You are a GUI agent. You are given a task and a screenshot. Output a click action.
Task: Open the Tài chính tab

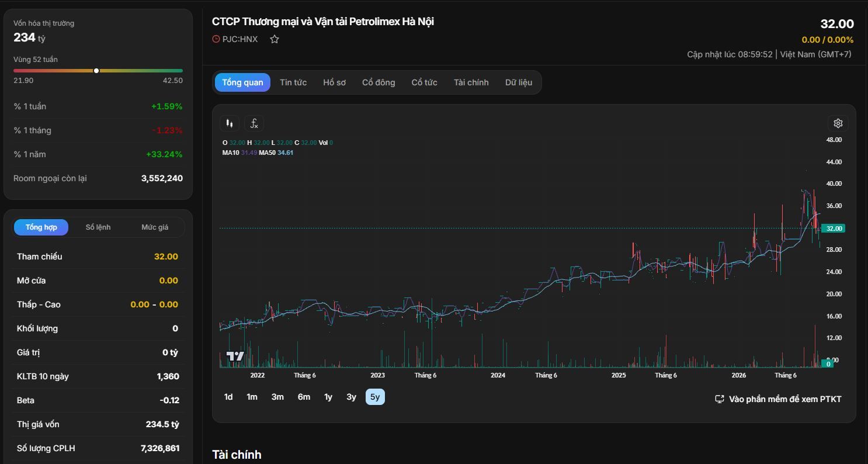click(x=471, y=82)
